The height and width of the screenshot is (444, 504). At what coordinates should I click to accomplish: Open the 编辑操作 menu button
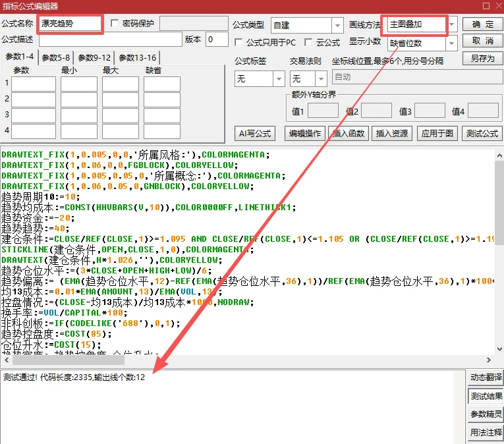tap(305, 134)
